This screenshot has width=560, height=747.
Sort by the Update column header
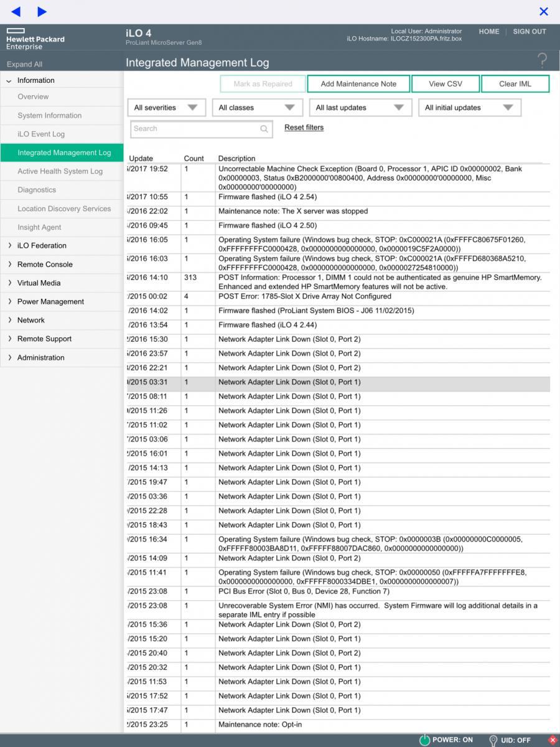click(x=141, y=159)
